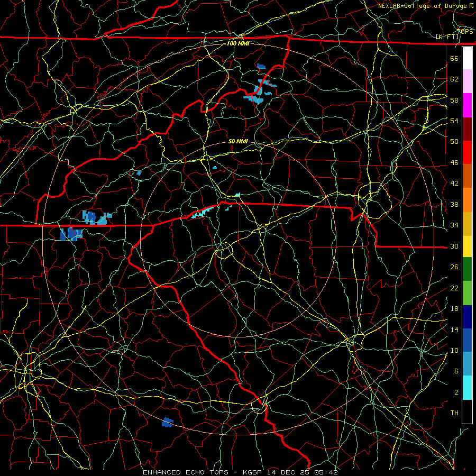Click the 46 value on the scale
This screenshot has width=476, height=476.
click(x=454, y=163)
